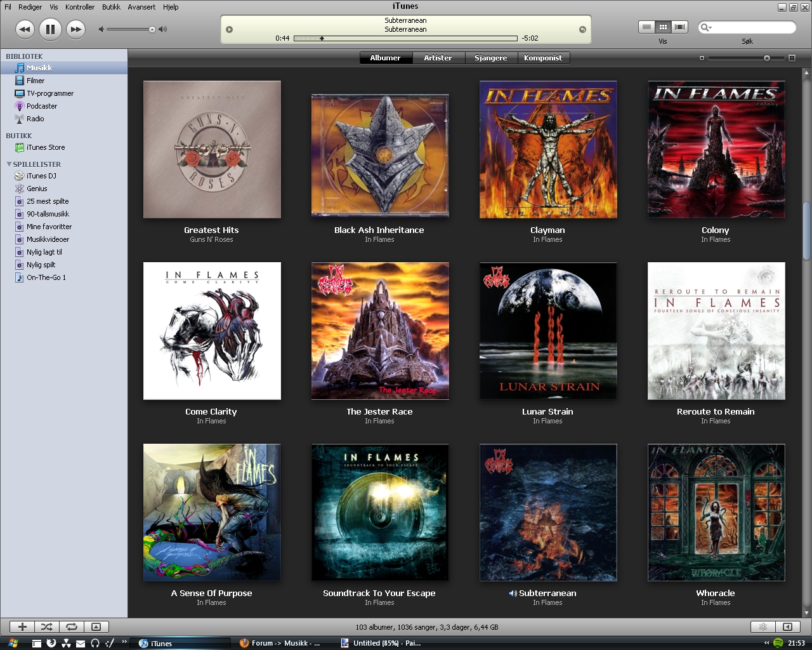812x650 pixels.
Task: Select the Clayman album cover
Action: [x=548, y=149]
